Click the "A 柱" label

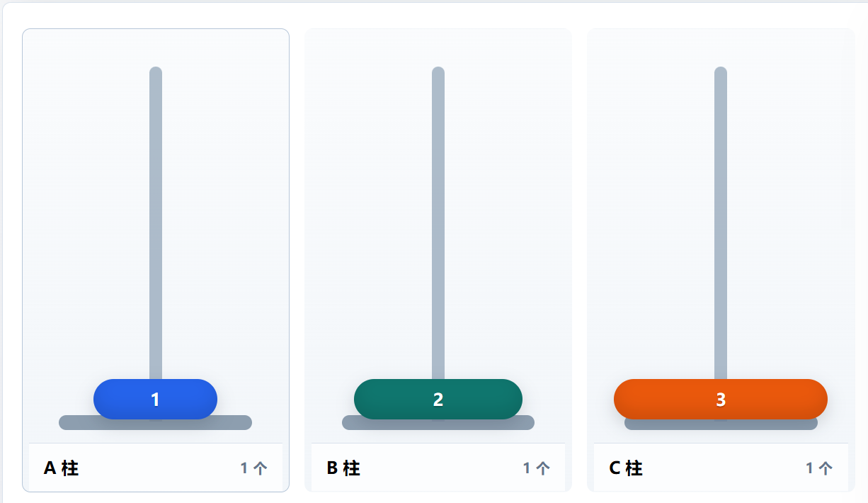pyautogui.click(x=61, y=468)
